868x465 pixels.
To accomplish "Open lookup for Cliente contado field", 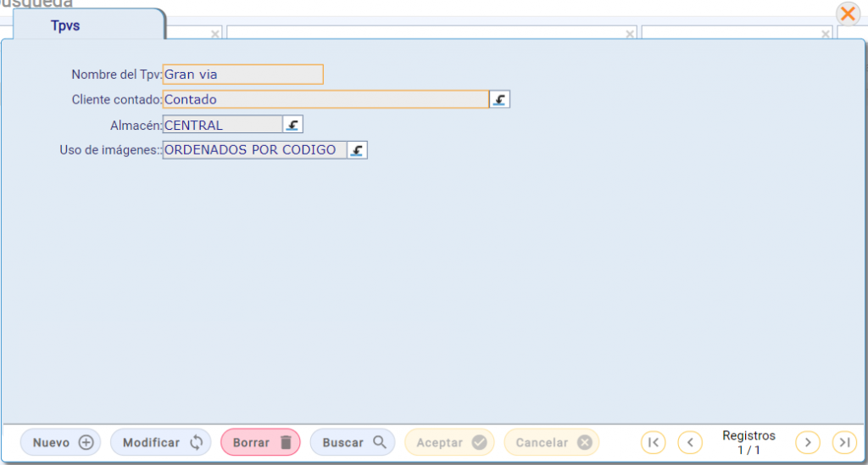I will point(500,100).
